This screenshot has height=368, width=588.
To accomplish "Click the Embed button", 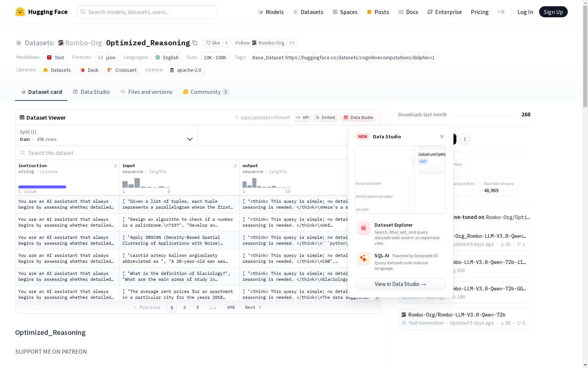I will pyautogui.click(x=325, y=117).
